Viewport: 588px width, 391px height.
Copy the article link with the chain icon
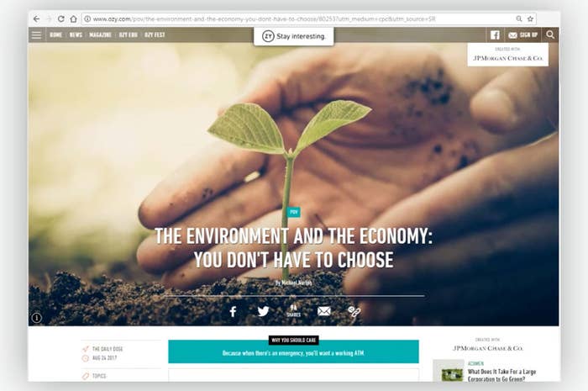tap(354, 311)
